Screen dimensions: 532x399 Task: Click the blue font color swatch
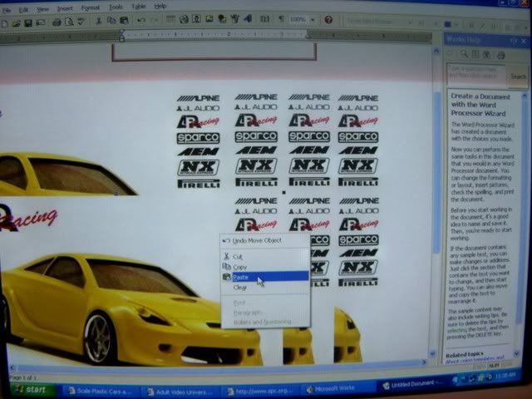click(x=448, y=24)
